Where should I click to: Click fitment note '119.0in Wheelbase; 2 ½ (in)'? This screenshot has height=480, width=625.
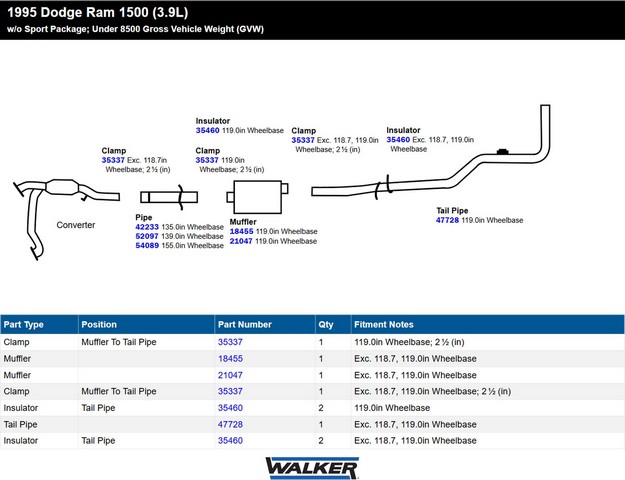409,342
